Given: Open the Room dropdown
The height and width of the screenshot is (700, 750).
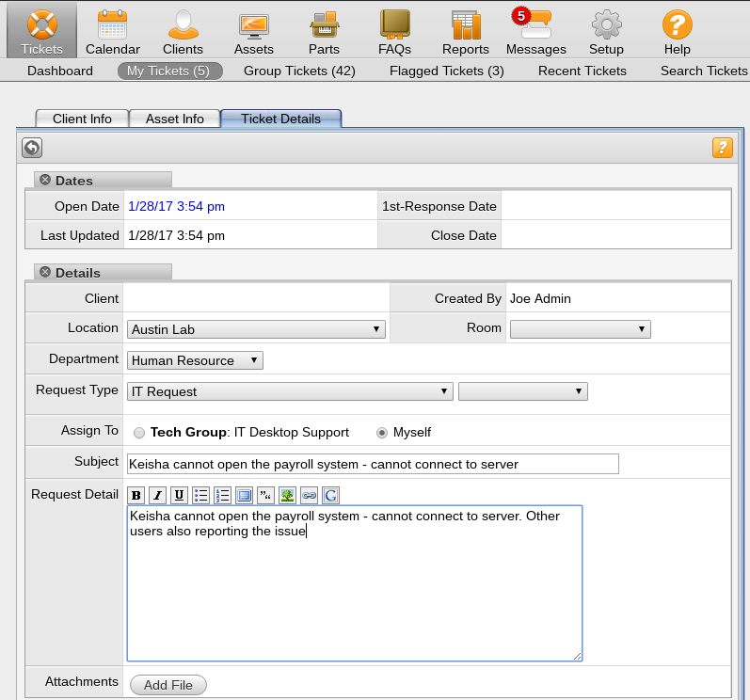Looking at the screenshot, I should [x=581, y=329].
